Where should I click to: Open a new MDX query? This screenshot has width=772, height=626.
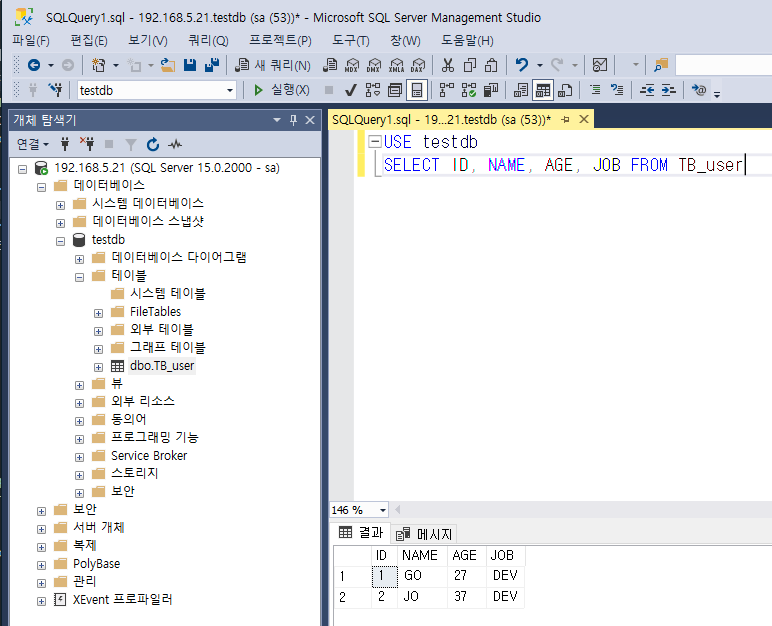[x=352, y=65]
